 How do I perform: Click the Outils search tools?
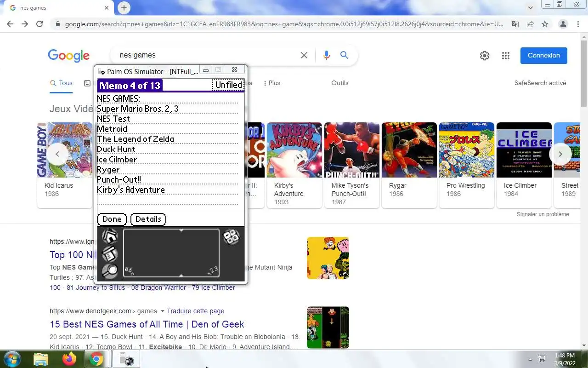coord(340,83)
